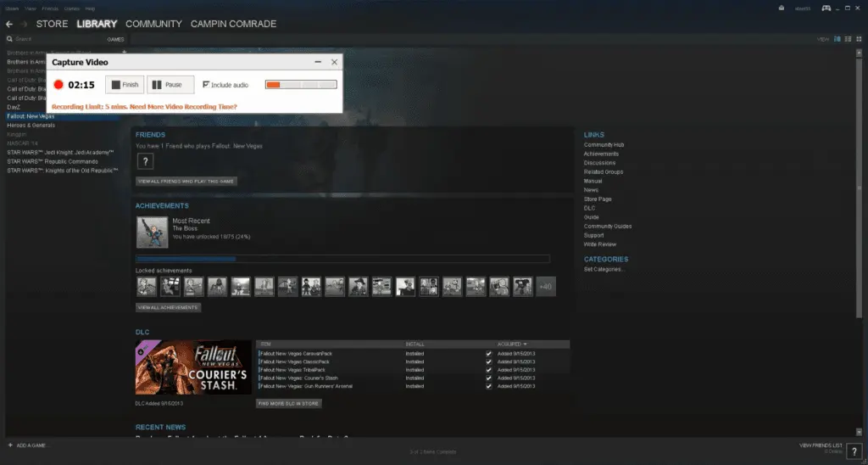Open the Games menu
This screenshot has height=465, width=868.
(71, 8)
